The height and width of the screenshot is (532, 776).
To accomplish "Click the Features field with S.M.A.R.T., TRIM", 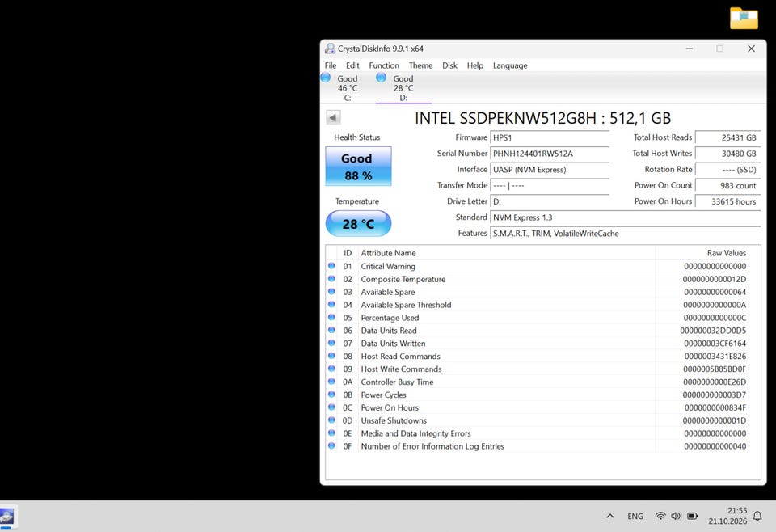I will 625,233.
